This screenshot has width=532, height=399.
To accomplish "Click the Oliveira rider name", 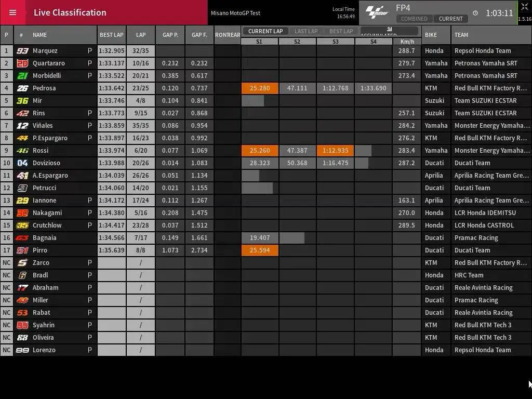I will (x=43, y=338).
